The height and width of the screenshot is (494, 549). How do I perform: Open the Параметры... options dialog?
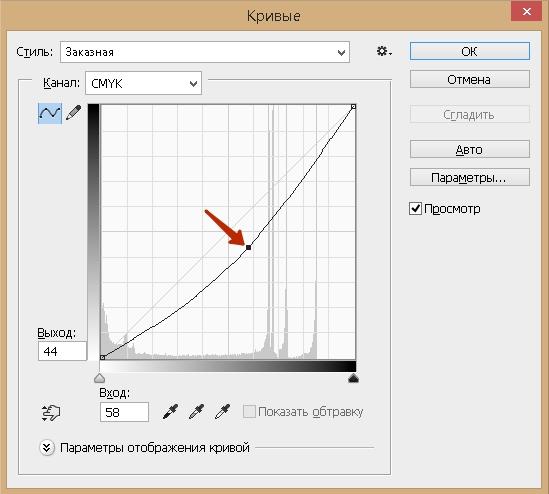(470, 178)
